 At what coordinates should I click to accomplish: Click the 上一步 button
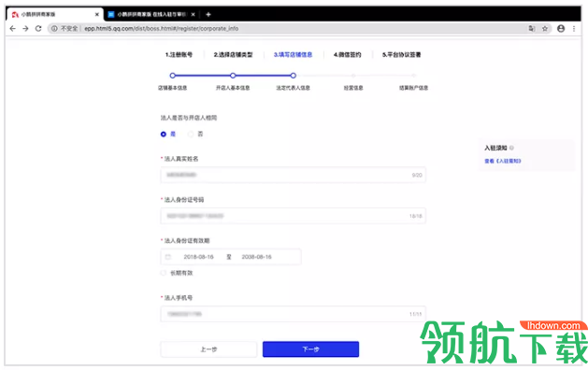tap(208, 349)
